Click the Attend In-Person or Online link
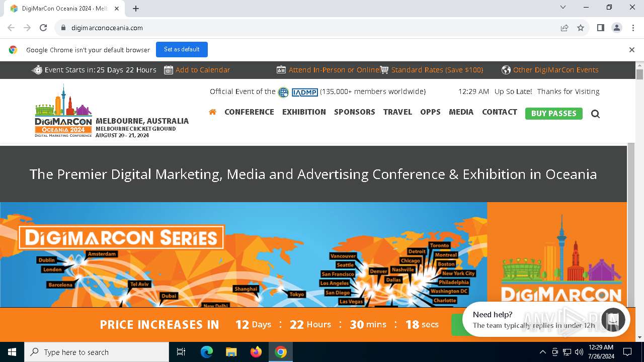Viewport: 644px width, 362px height. coord(334,70)
